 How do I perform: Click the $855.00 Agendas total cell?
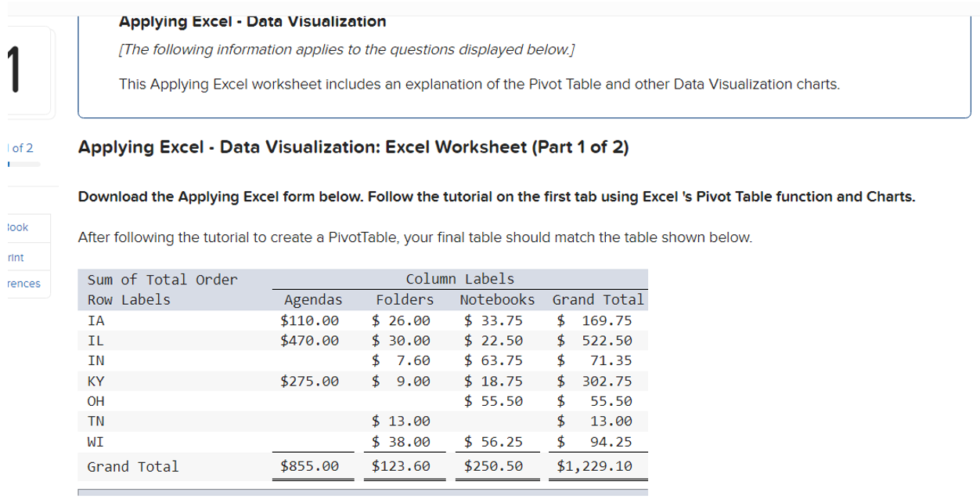309,466
